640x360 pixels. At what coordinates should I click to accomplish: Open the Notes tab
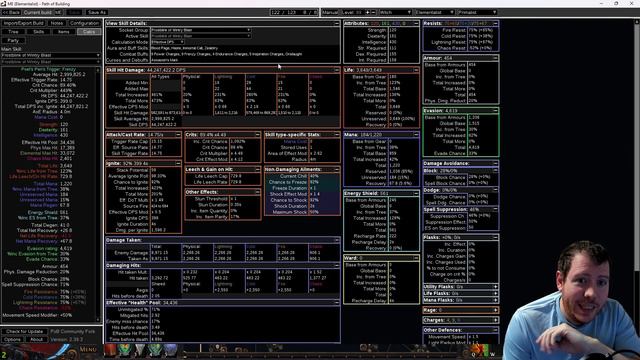(57, 23)
